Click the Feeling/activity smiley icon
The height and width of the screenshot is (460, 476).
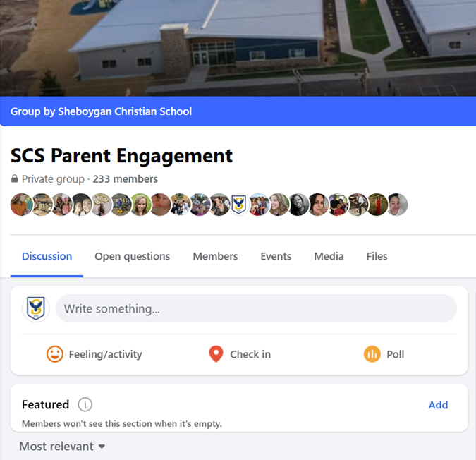[x=55, y=354]
